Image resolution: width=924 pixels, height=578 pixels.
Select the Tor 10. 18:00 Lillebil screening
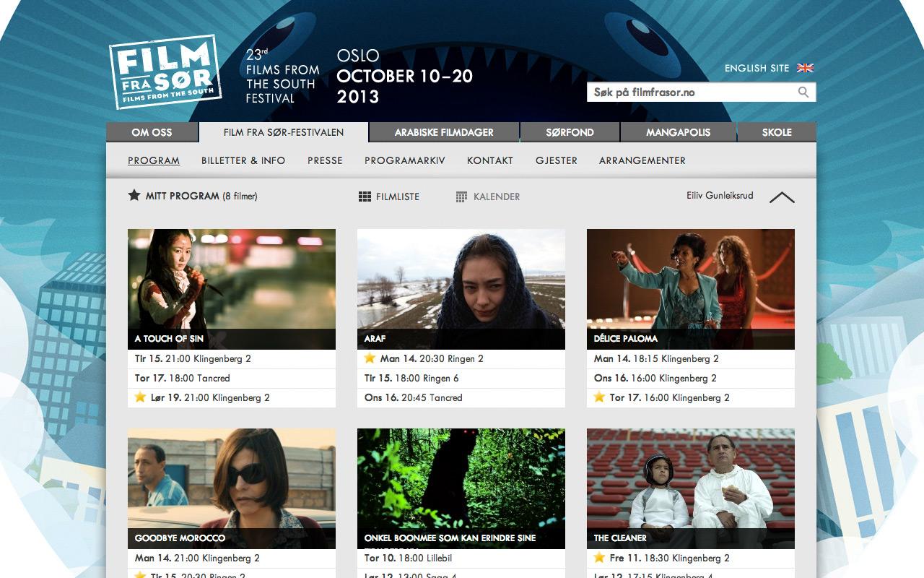coord(461,558)
